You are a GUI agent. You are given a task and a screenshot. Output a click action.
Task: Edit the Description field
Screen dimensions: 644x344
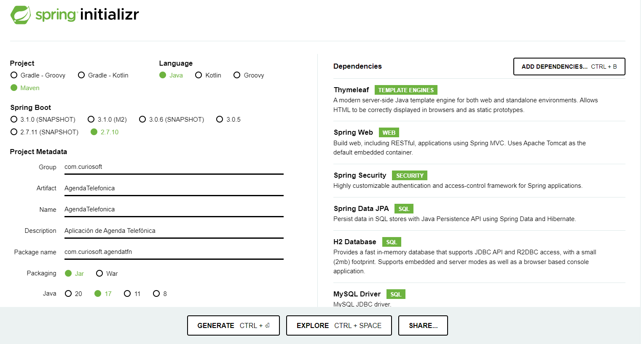[174, 231]
